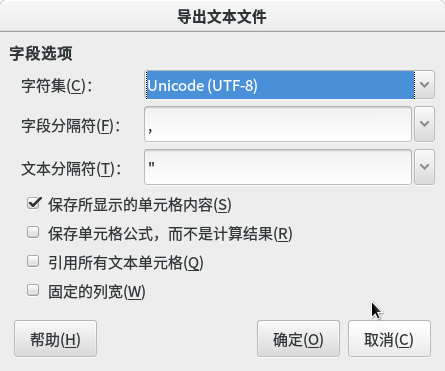This screenshot has width=445, height=371.
Task: Open the 字符集 dropdown arrow
Action: [424, 85]
